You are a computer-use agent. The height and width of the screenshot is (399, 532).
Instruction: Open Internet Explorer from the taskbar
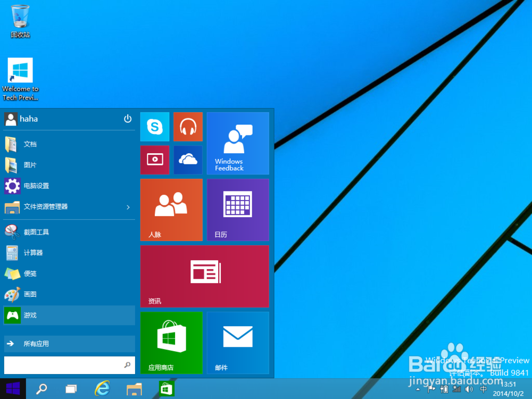101,388
